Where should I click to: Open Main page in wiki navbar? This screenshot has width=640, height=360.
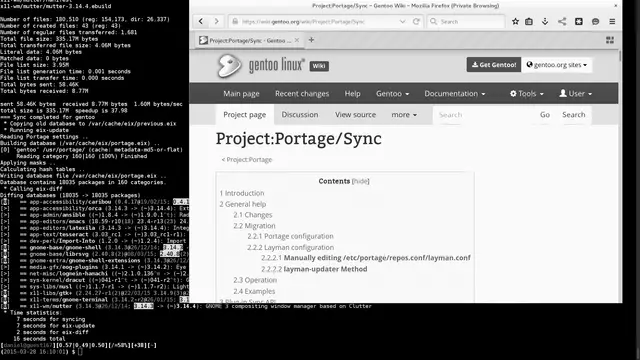click(241, 93)
